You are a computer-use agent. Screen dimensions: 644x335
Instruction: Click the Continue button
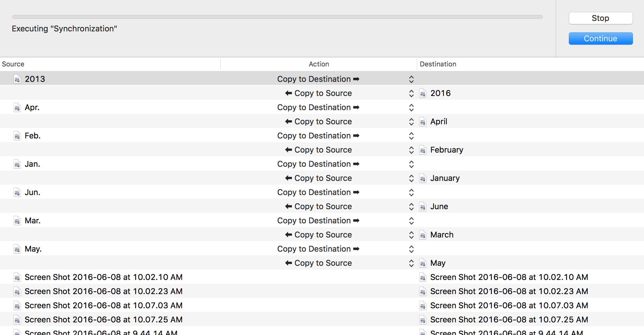[601, 38]
